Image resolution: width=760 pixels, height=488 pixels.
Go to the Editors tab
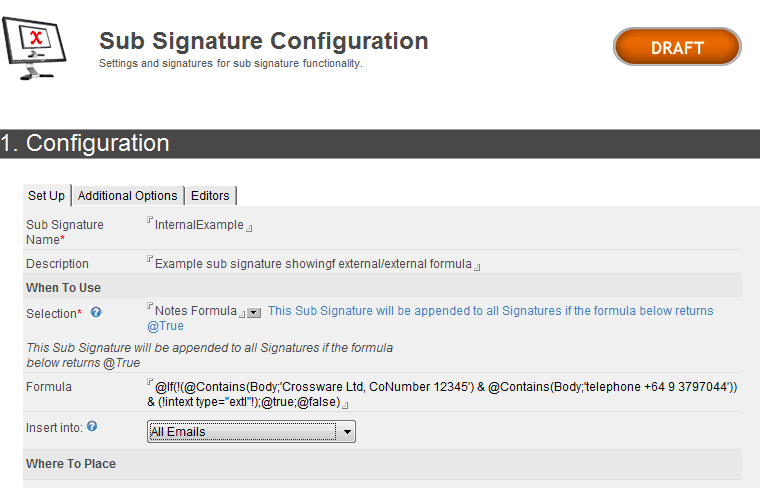point(210,196)
